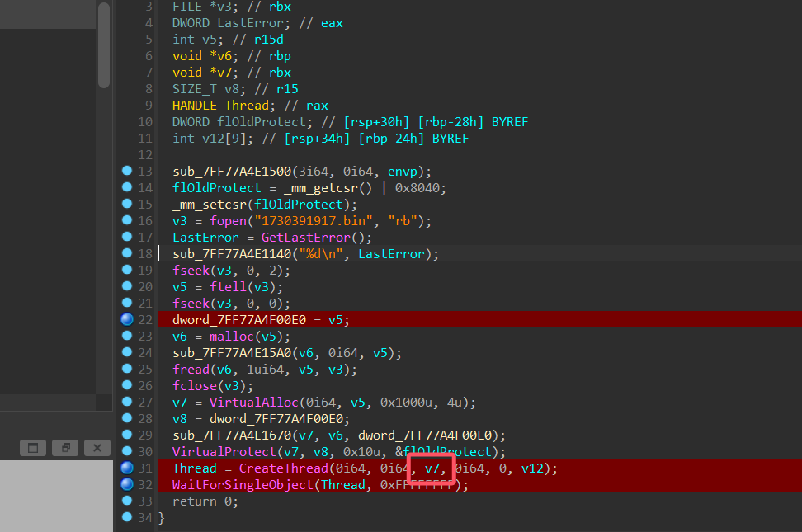Toggle breakpoint dot on line 27
This screenshot has width=802, height=532.
pos(127,402)
